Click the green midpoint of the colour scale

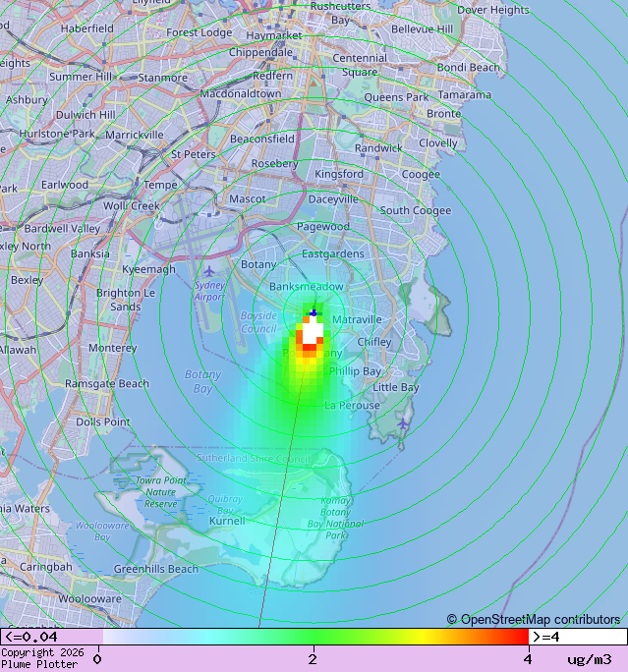click(x=313, y=637)
